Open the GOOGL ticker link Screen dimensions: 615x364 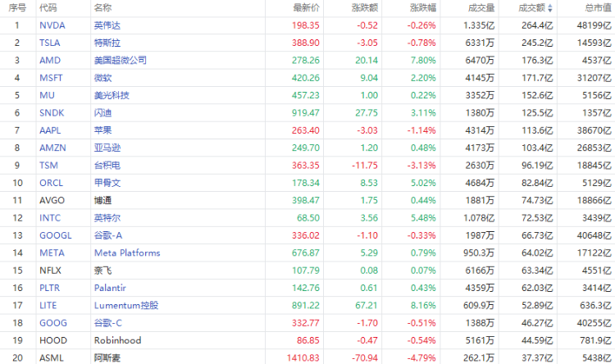pos(55,235)
